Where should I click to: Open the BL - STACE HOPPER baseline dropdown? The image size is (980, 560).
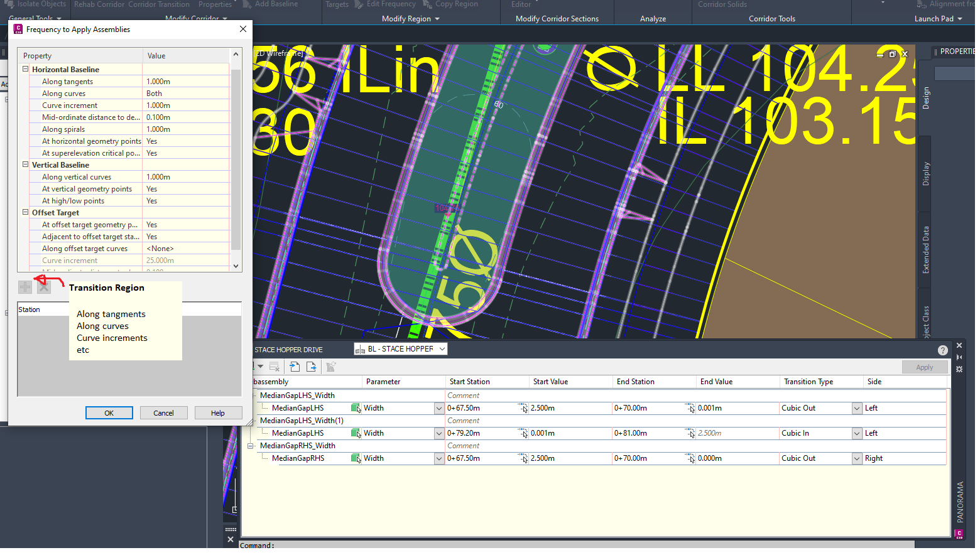(x=442, y=348)
